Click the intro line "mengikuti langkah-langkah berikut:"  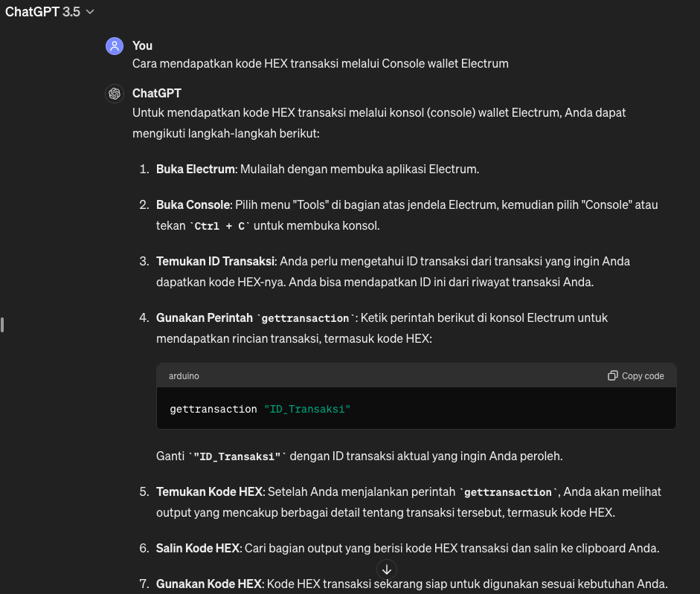tap(226, 133)
